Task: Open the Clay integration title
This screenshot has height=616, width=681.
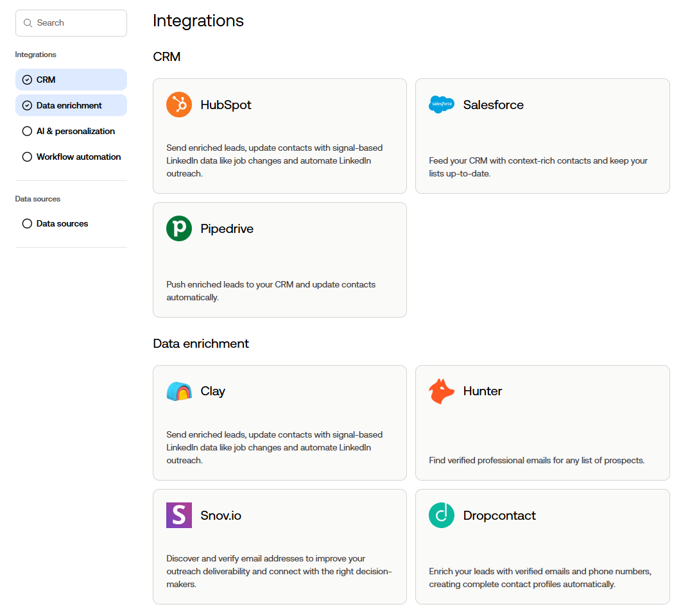Action: [213, 391]
